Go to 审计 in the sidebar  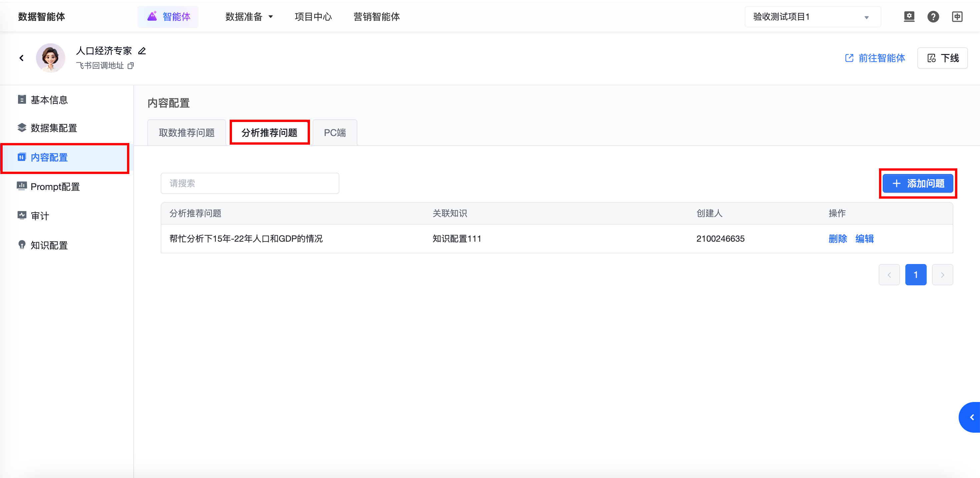[x=40, y=216]
